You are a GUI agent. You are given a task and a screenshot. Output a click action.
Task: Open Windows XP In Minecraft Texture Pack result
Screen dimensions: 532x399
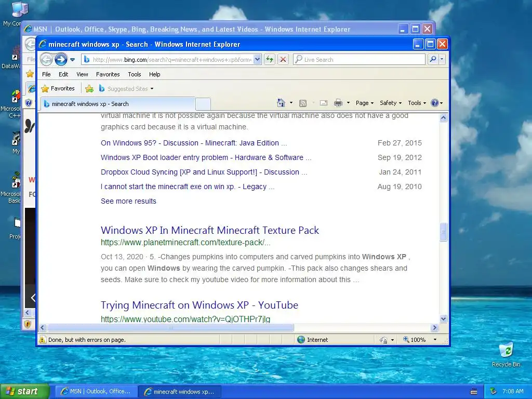point(210,230)
